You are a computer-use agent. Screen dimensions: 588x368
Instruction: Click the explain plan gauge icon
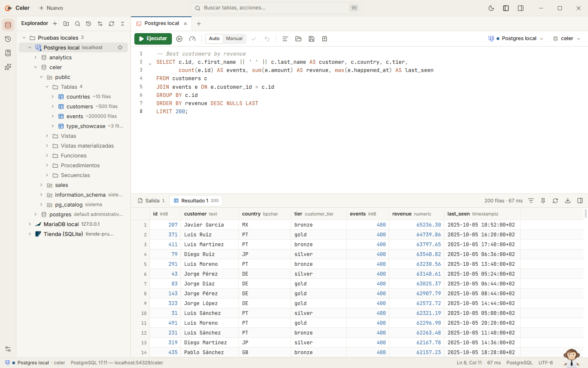tap(192, 39)
